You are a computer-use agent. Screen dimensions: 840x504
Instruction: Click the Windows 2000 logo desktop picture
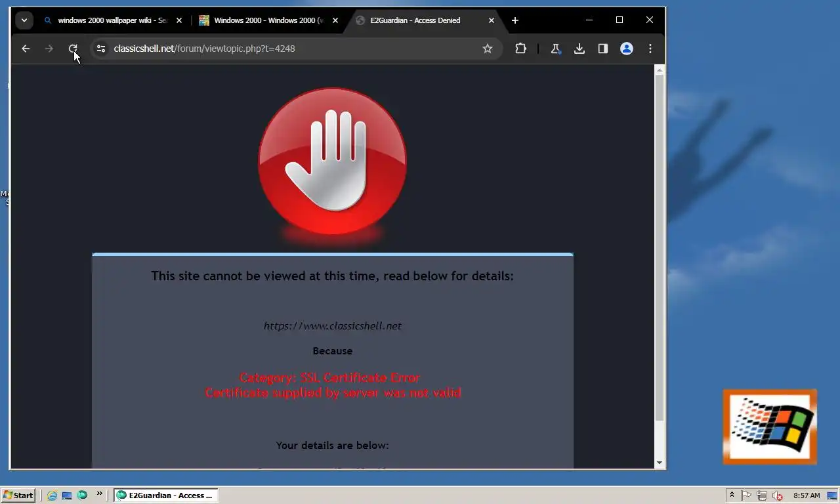point(770,427)
